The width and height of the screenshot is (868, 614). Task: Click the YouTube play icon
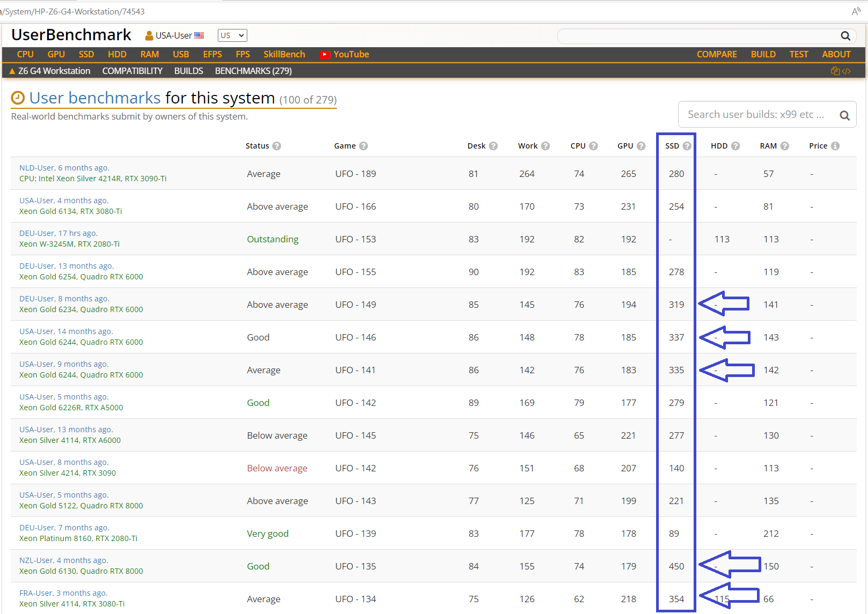[325, 55]
